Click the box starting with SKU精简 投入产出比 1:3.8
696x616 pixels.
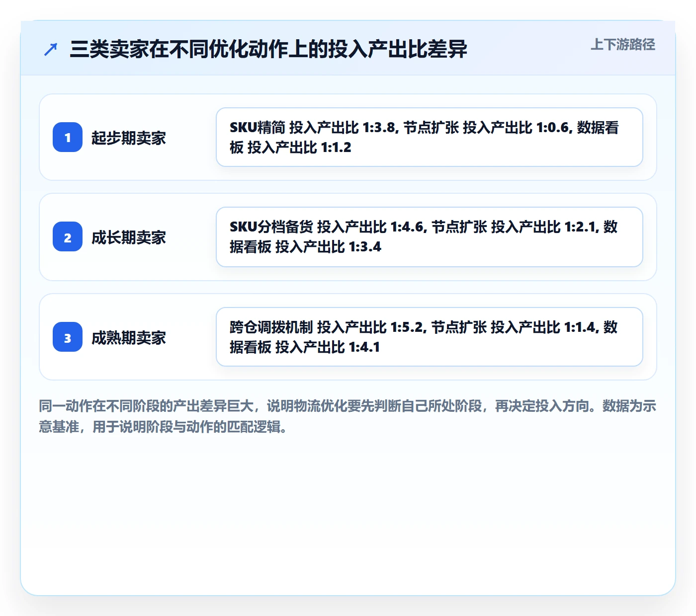(x=430, y=137)
